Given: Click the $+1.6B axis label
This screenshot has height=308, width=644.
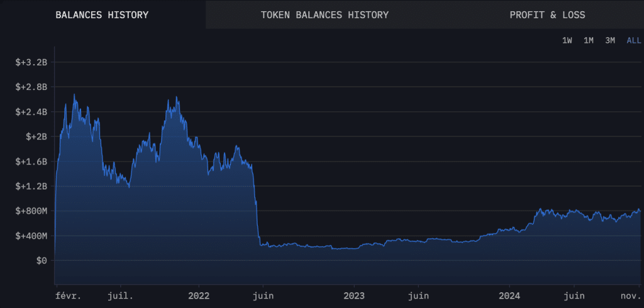Looking at the screenshot, I should (31, 162).
